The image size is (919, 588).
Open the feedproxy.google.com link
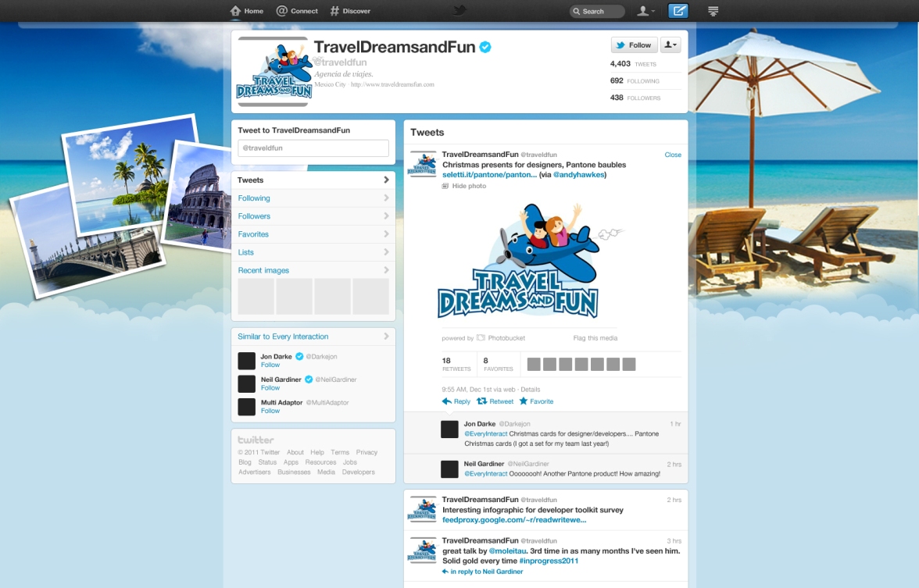[x=514, y=520]
